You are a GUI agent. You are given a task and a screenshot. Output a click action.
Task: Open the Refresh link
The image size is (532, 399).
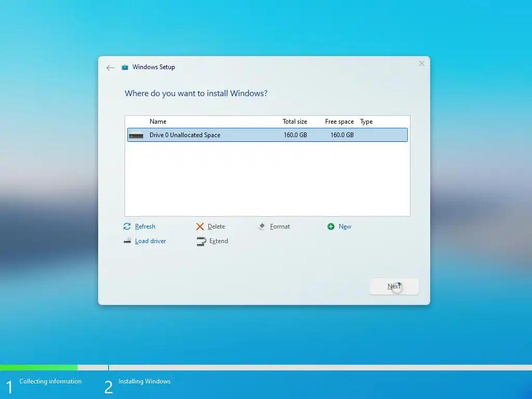(x=145, y=227)
